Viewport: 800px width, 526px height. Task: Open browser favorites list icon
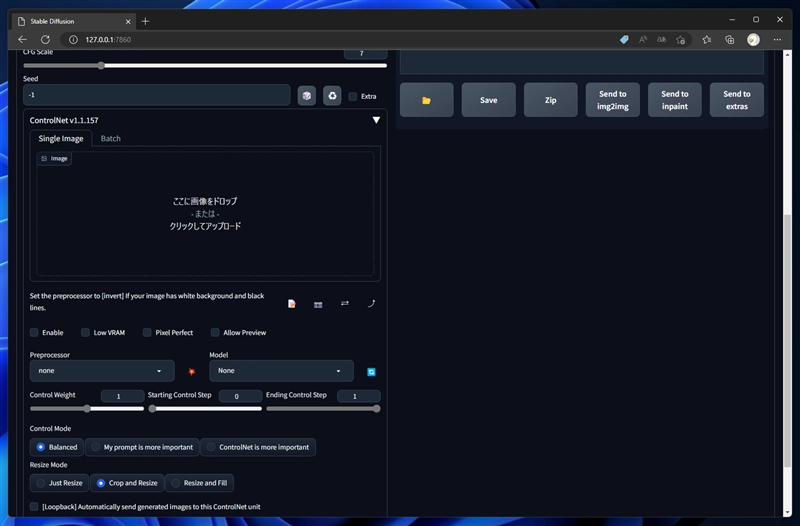click(707, 39)
